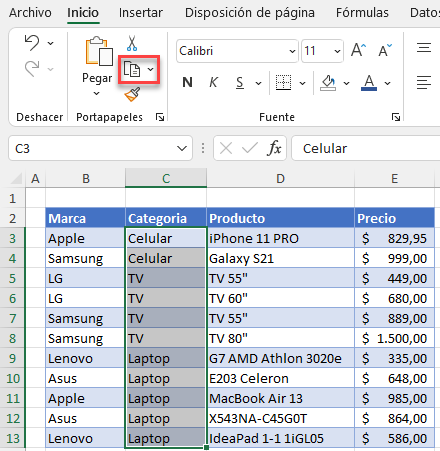
Task: Select row 9 header
Action: pos(13,359)
